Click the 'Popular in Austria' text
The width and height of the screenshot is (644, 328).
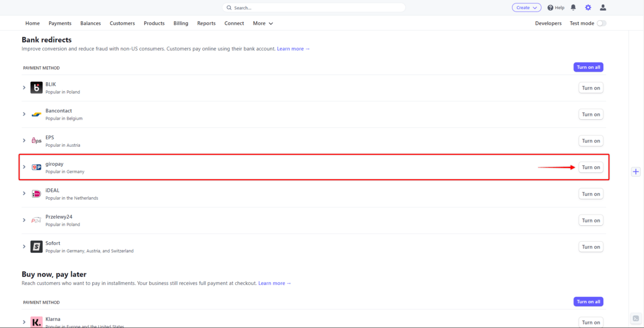pyautogui.click(x=63, y=145)
